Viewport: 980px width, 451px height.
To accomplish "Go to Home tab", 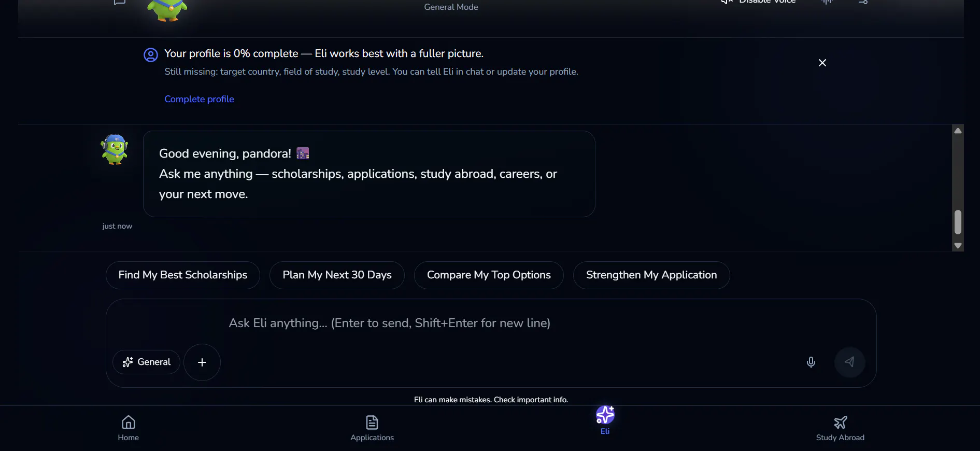I will pos(129,428).
